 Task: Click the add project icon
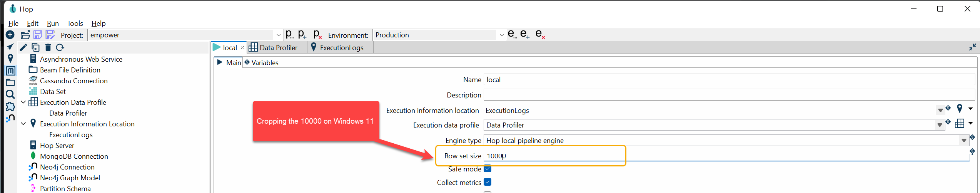click(x=302, y=35)
